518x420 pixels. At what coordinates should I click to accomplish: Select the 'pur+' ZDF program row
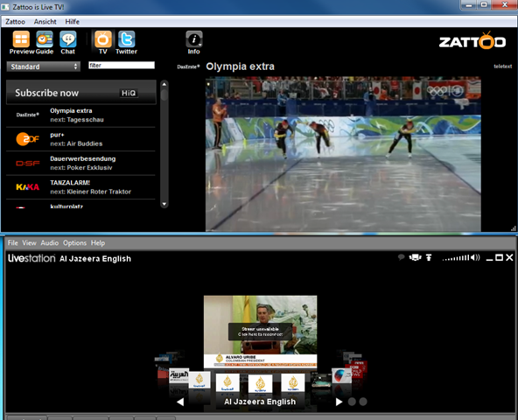[x=80, y=139]
